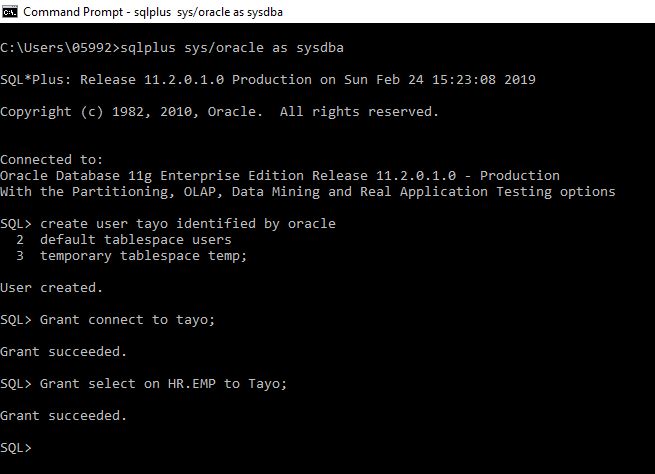Image resolution: width=655 pixels, height=474 pixels.
Task: Click 'Grant succeeded.' below the connect grant
Action: pyautogui.click(x=63, y=352)
